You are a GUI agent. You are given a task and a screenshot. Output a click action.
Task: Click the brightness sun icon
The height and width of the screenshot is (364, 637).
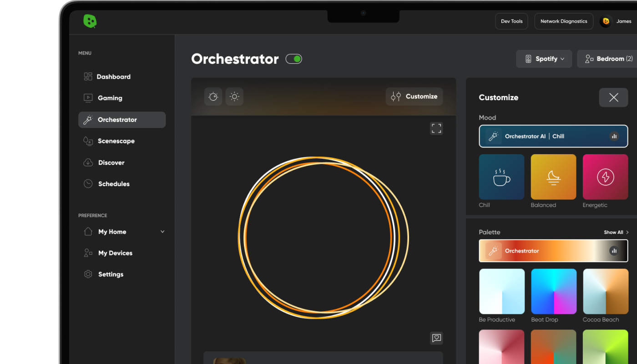[x=234, y=96]
